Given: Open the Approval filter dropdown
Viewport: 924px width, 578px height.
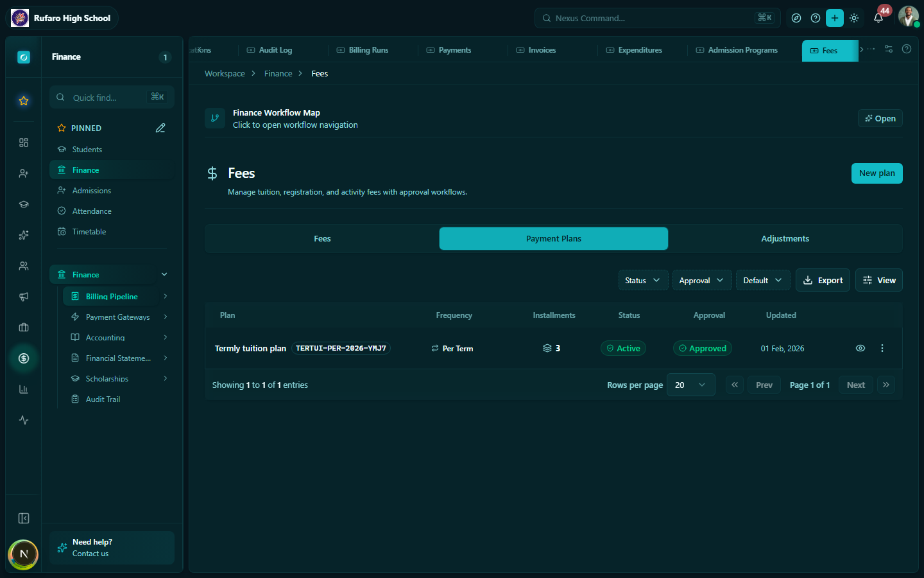Looking at the screenshot, I should point(701,280).
